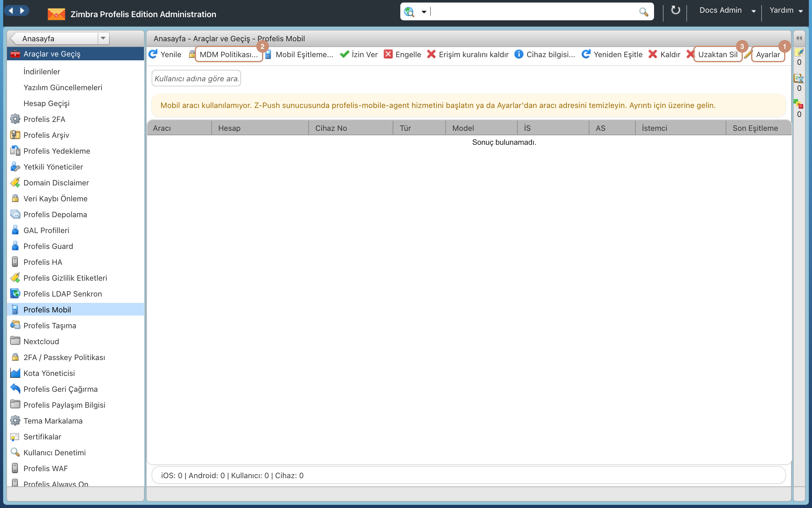The width and height of the screenshot is (812, 508).
Task: Collapse right panel with double-arrow icon
Action: pyautogui.click(x=799, y=38)
